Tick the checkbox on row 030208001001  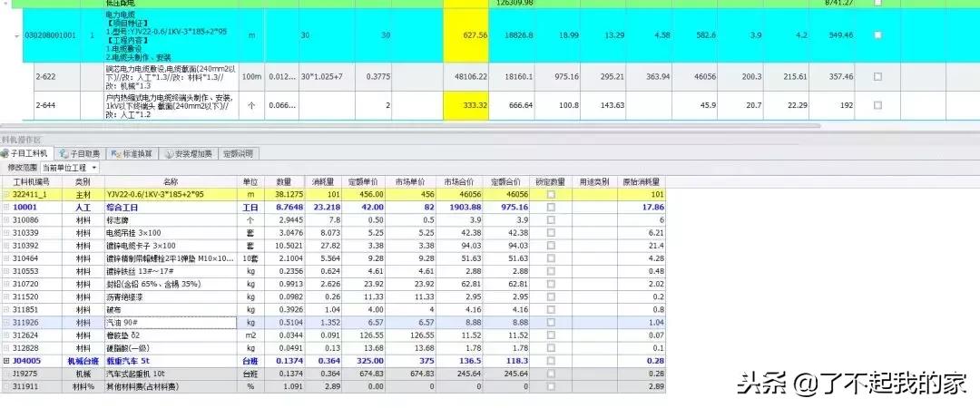tap(877, 35)
